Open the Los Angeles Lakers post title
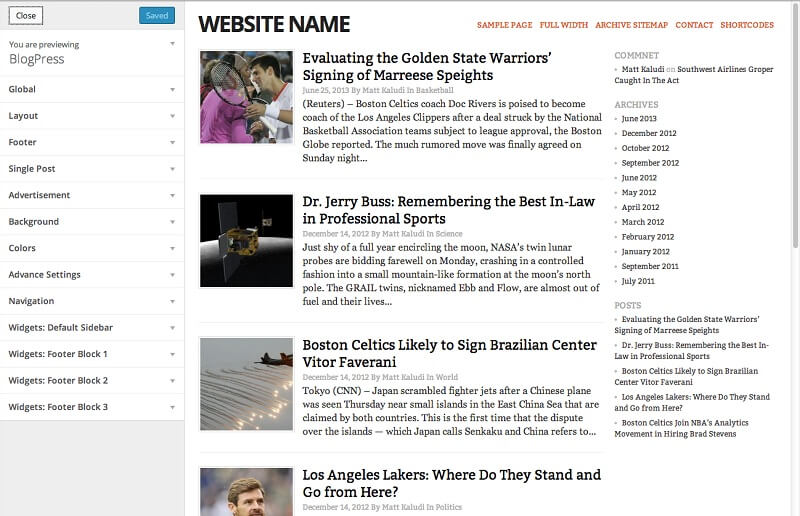800x516 pixels. point(452,483)
